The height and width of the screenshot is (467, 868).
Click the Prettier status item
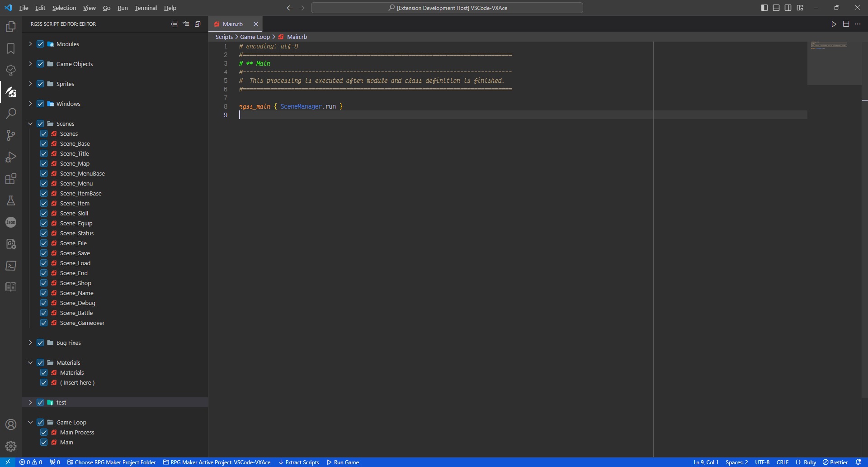tap(835, 462)
